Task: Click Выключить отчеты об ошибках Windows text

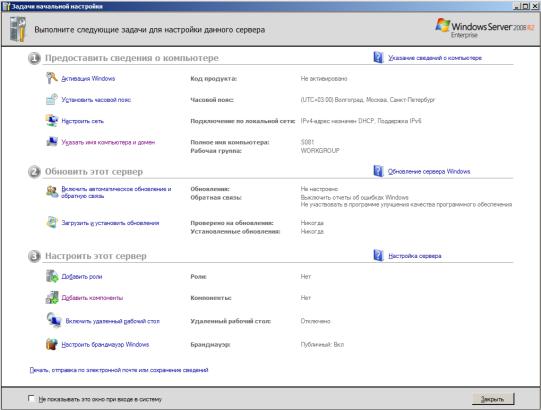Action: point(354,198)
